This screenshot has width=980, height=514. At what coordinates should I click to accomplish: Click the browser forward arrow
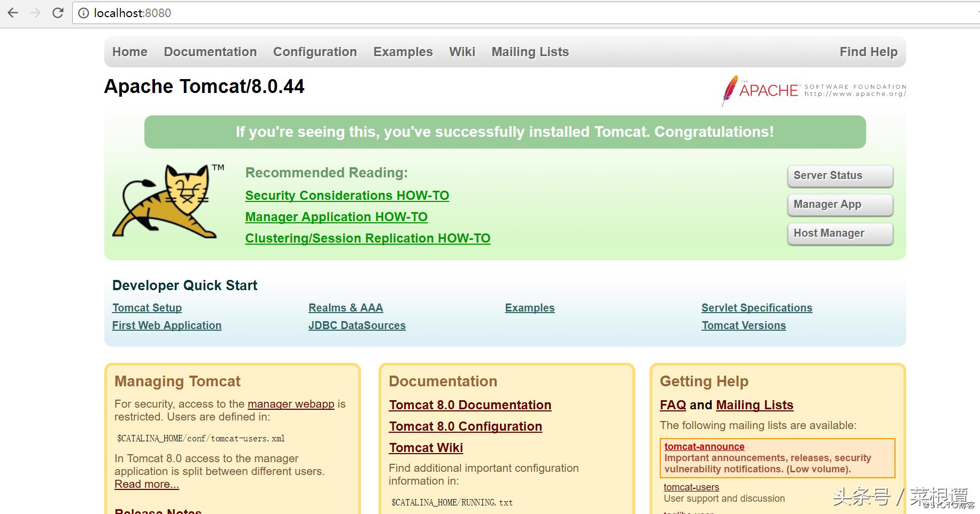(x=36, y=13)
